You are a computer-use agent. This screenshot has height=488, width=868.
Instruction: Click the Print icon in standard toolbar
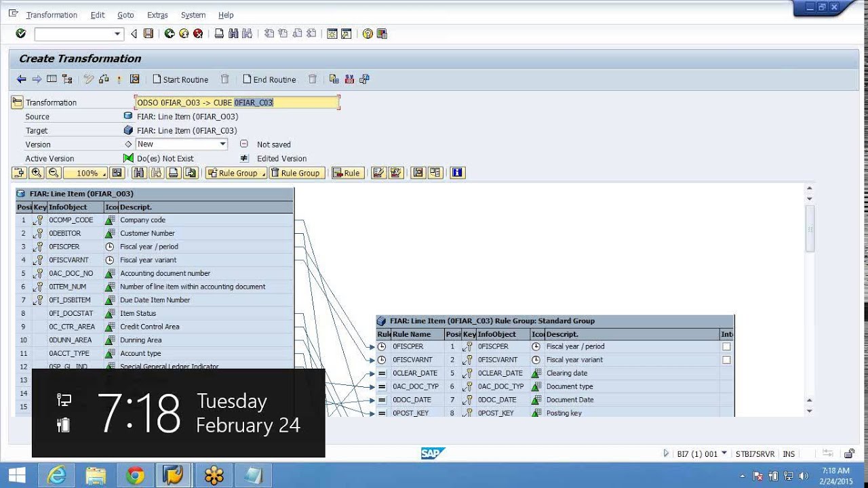(x=219, y=33)
